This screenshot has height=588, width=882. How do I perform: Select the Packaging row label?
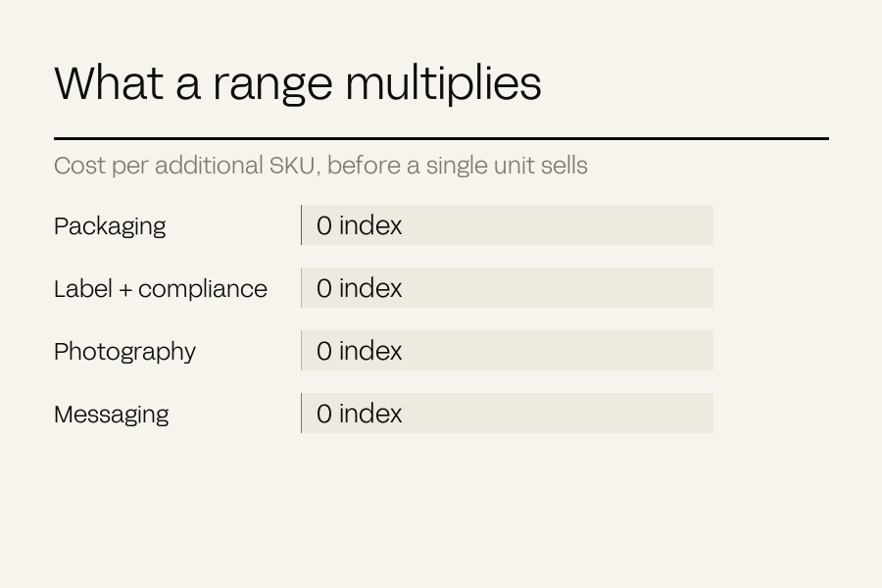(x=110, y=226)
